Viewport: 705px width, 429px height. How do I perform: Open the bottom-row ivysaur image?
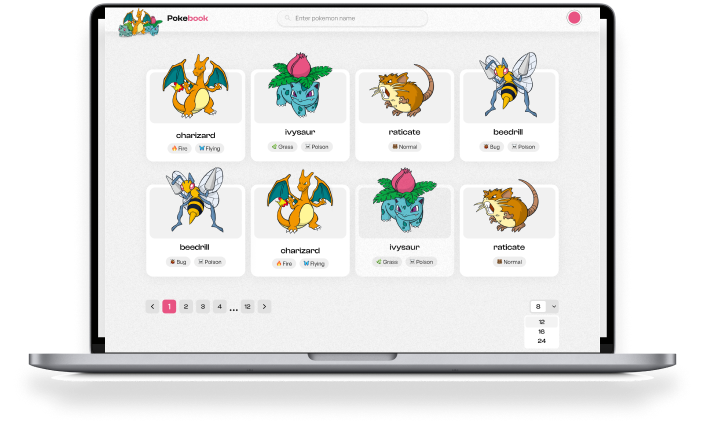pos(404,200)
